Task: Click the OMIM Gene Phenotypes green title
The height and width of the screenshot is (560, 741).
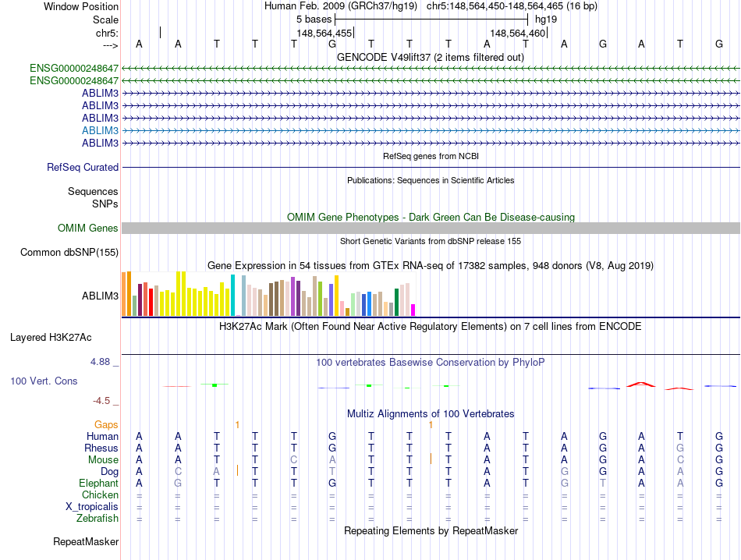Action: pos(431,218)
